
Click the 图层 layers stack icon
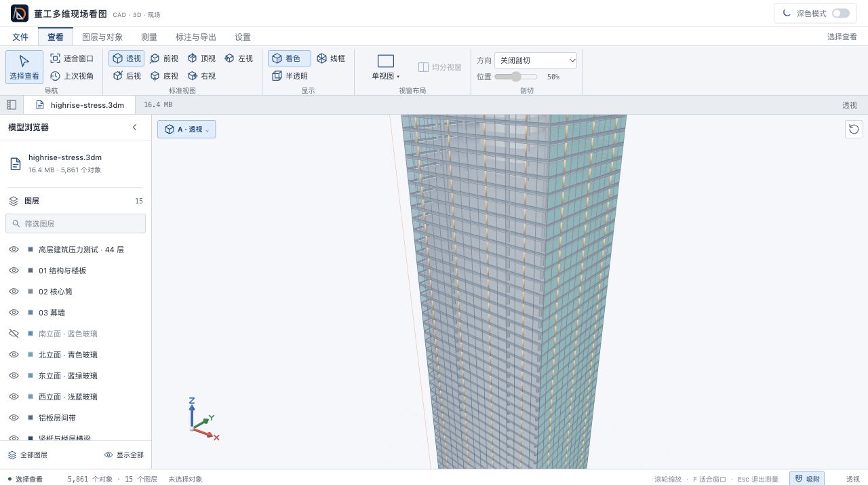(x=14, y=201)
